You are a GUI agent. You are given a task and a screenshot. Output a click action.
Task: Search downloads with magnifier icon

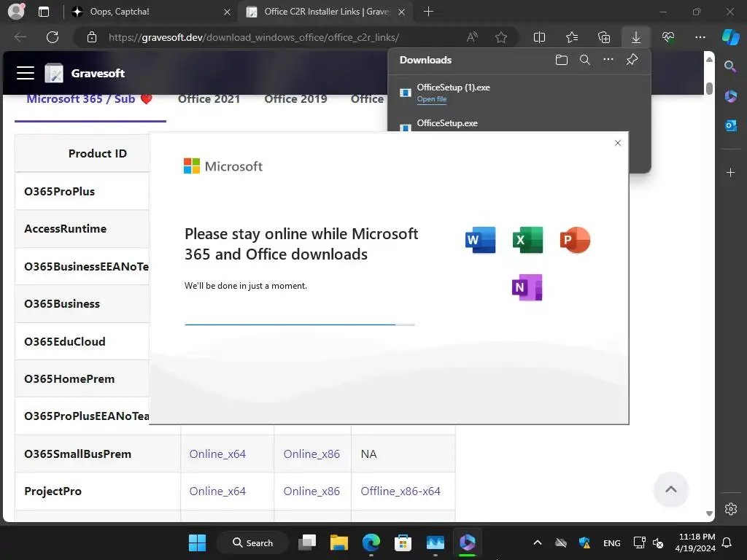pos(584,60)
